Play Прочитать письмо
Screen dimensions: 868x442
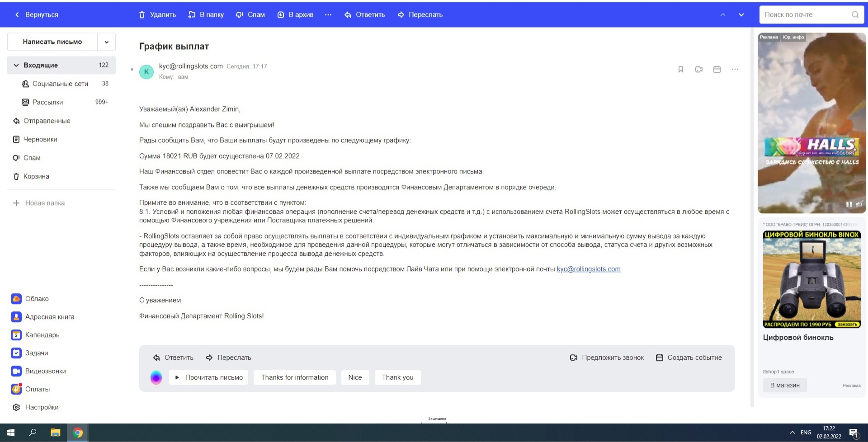coord(209,377)
